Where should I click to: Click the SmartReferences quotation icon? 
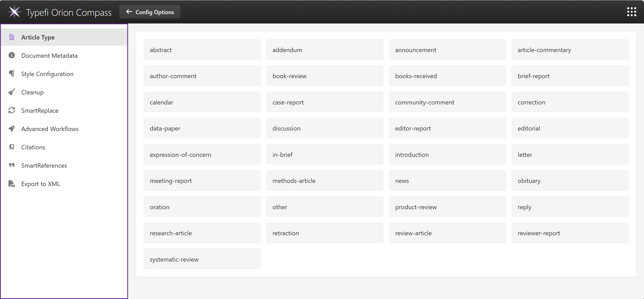click(12, 165)
